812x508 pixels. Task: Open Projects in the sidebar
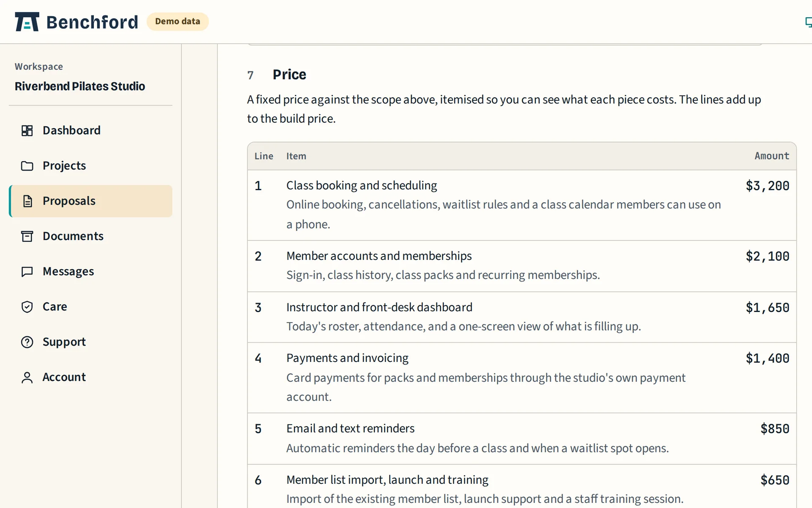(x=91, y=166)
